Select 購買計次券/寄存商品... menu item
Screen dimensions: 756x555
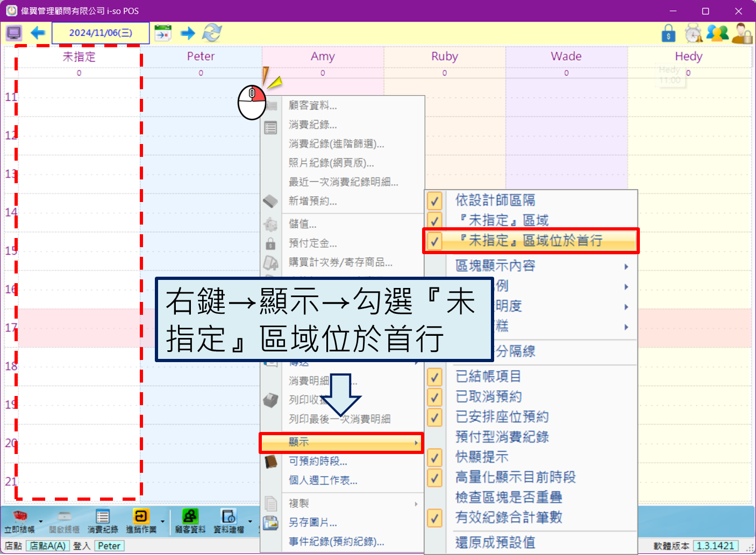(343, 262)
